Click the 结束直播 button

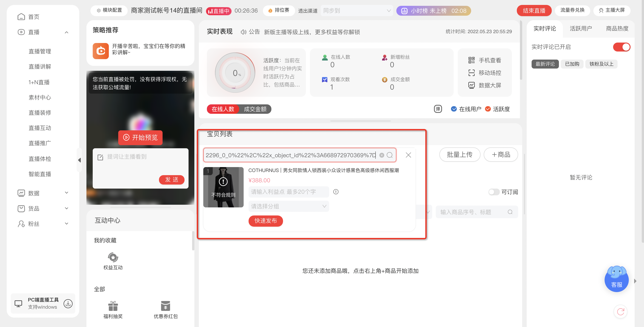click(534, 11)
